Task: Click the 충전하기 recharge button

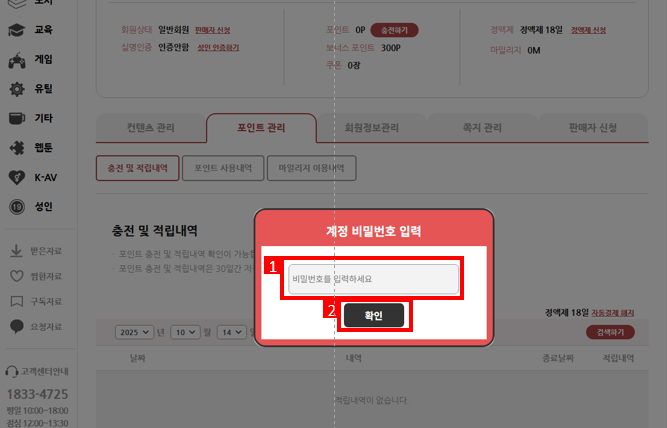Action: (x=399, y=31)
